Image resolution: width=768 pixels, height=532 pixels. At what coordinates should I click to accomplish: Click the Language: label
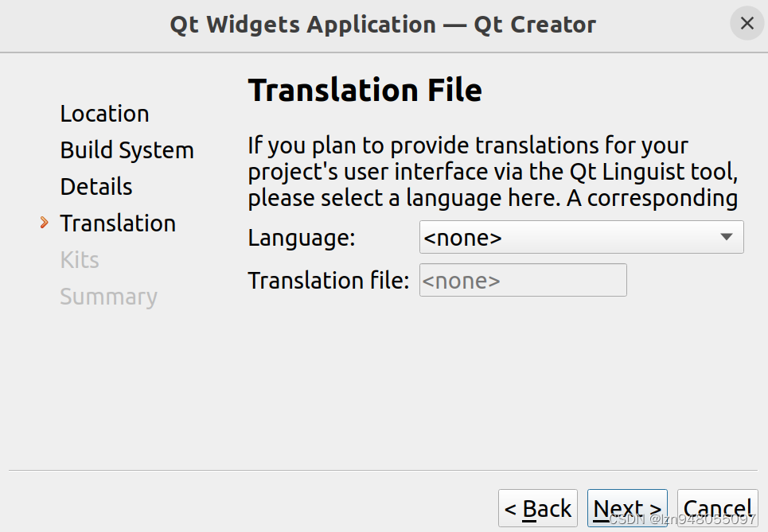301,238
